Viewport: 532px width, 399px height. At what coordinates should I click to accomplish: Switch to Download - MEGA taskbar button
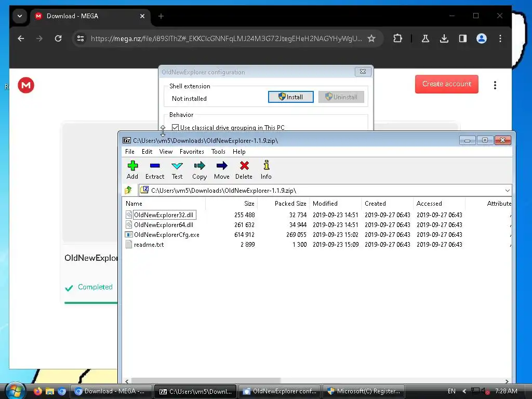(111, 391)
